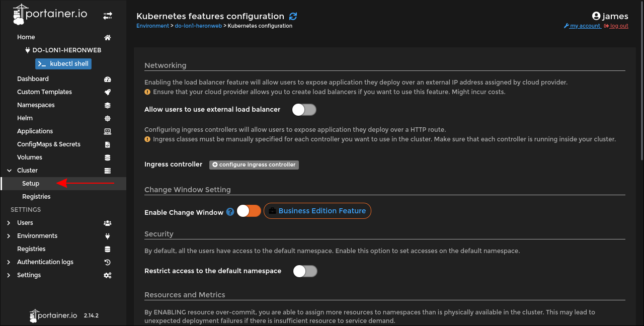Enable the external load balancer toggle

click(304, 110)
